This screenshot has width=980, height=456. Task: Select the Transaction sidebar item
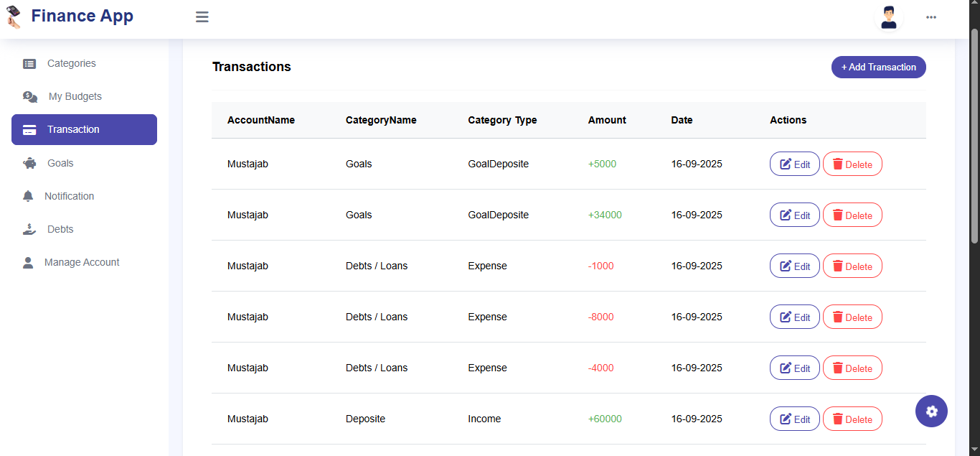pos(84,130)
